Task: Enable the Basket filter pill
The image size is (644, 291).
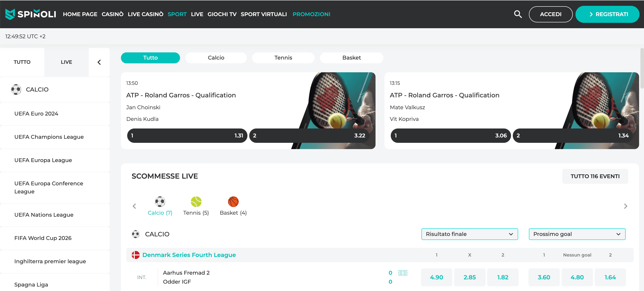Action: (x=351, y=58)
